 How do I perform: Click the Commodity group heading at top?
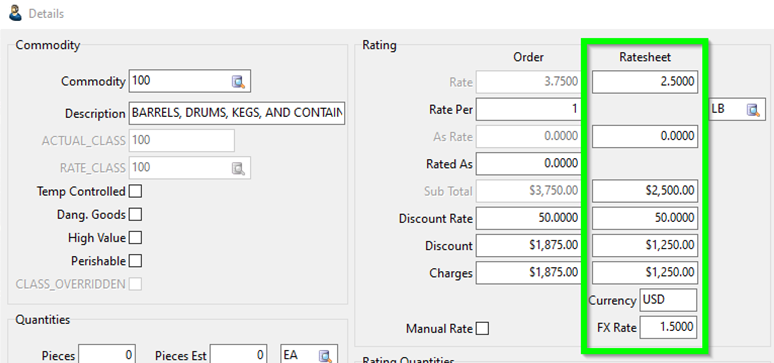point(47,45)
